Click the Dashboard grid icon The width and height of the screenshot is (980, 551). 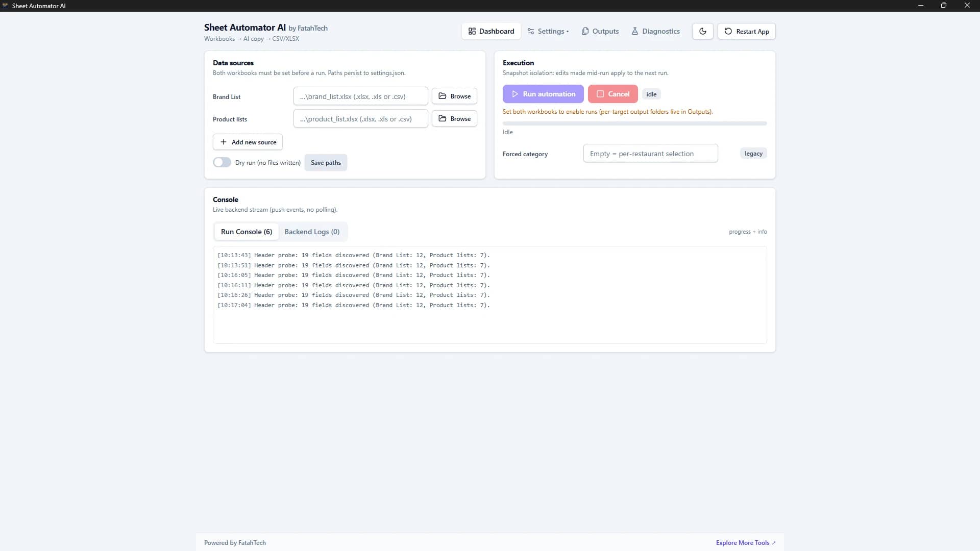(x=472, y=31)
